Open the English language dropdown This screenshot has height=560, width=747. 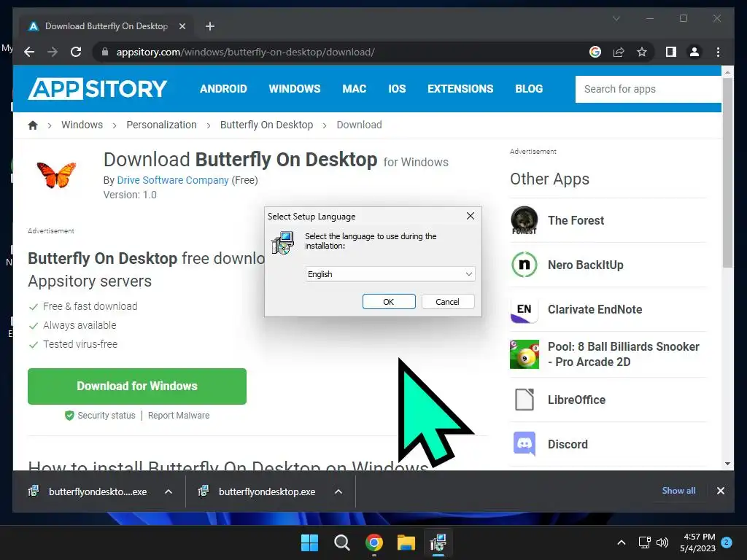click(390, 274)
